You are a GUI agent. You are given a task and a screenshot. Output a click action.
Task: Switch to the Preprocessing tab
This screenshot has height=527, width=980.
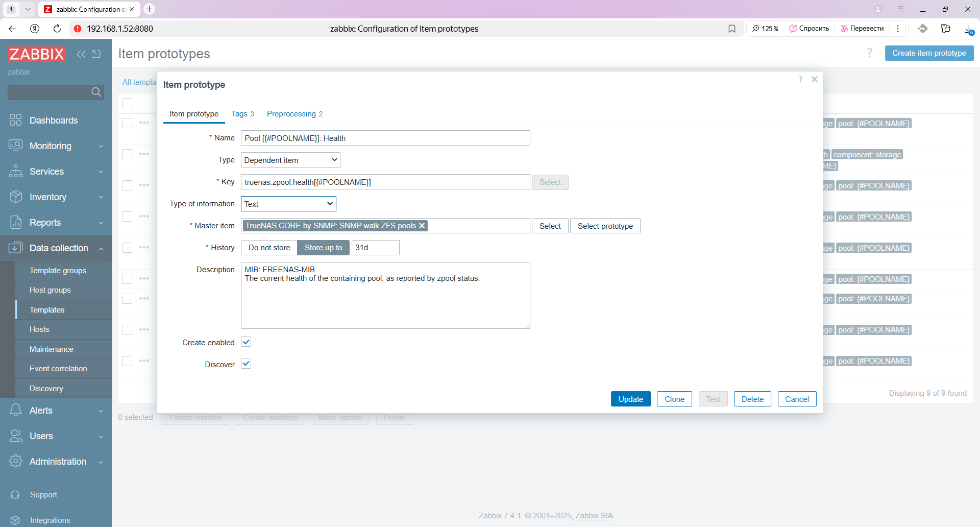(x=295, y=114)
